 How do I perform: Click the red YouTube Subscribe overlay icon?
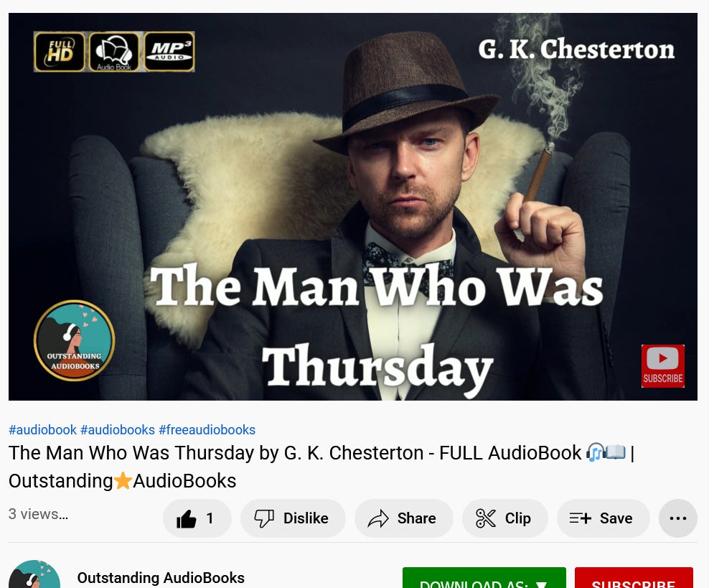663,366
